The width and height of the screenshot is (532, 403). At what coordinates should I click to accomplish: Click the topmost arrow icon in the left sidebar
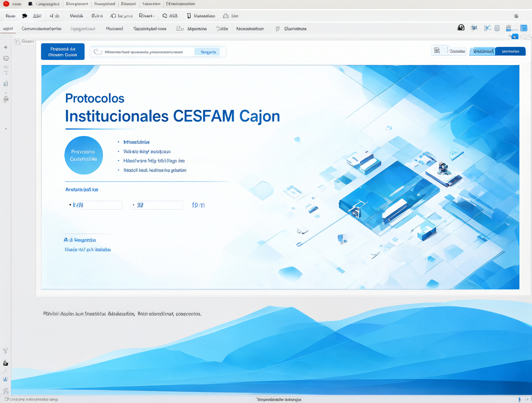point(6,47)
